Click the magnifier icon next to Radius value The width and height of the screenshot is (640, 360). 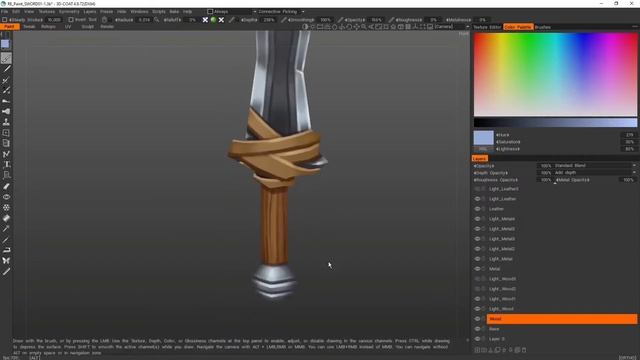(x=156, y=20)
